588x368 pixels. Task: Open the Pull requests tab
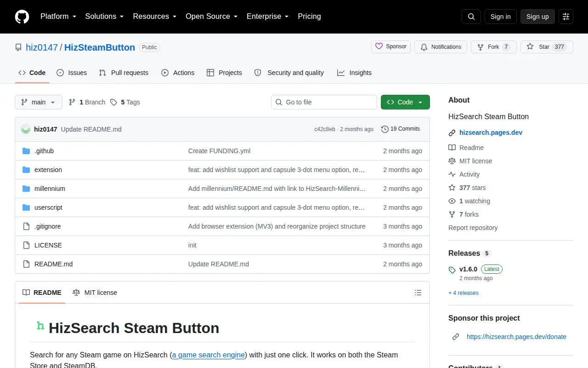124,73
